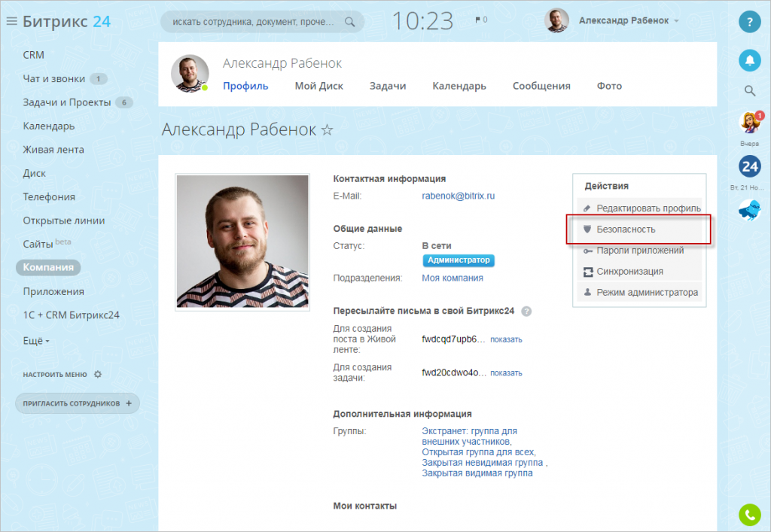Screen dimensions: 771x532
Task: Open the Моя компания department link
Action: 452,278
